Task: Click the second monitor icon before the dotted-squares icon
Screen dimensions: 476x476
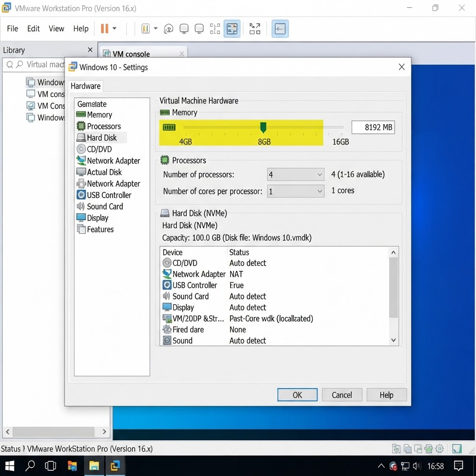Action: point(199,29)
